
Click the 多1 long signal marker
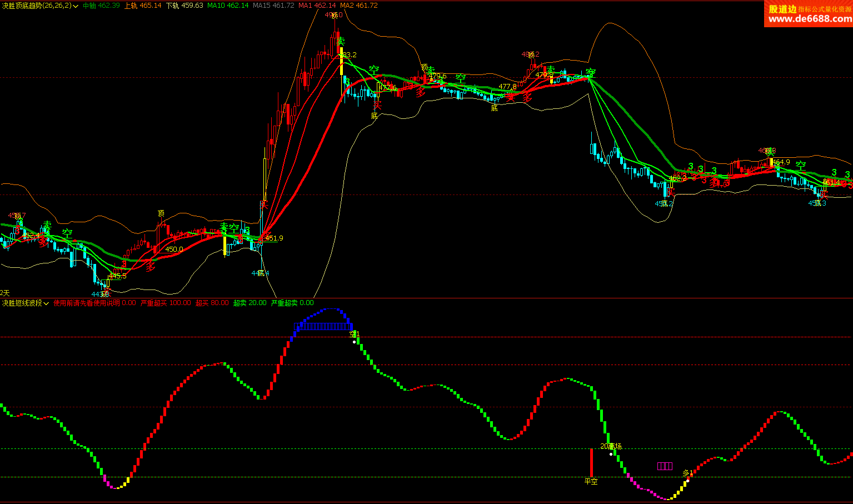pyautogui.click(x=688, y=473)
